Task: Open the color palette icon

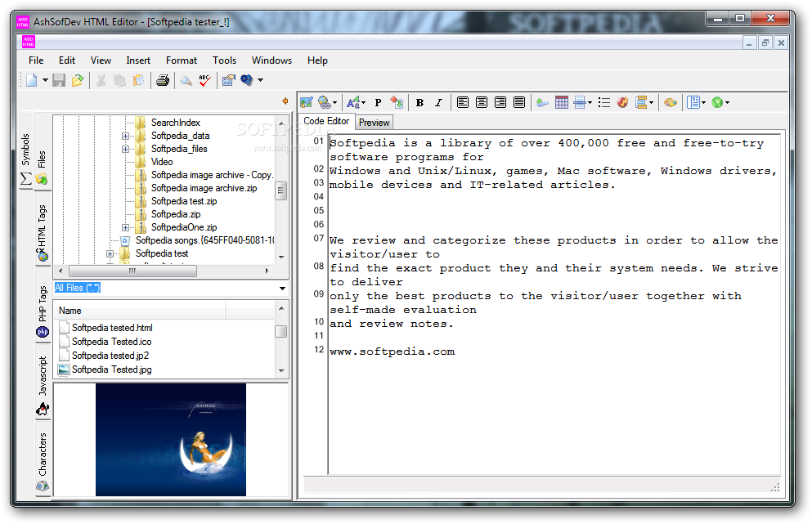Action: 670,102
